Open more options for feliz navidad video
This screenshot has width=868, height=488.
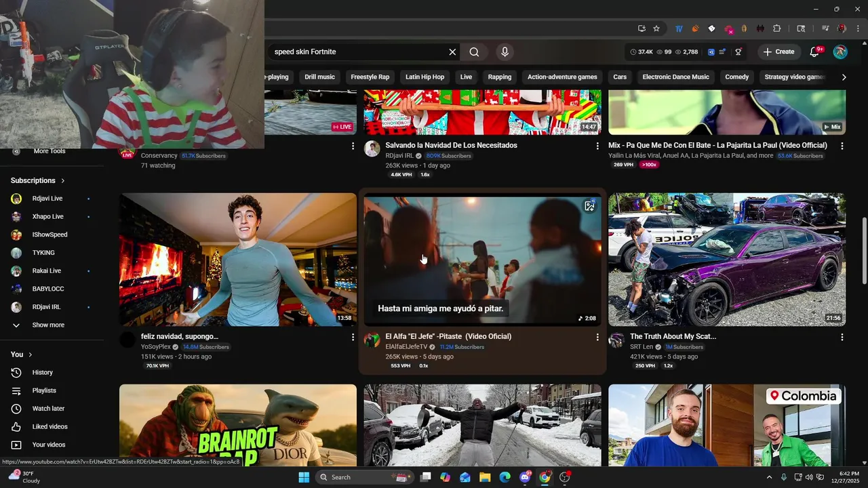[353, 337]
